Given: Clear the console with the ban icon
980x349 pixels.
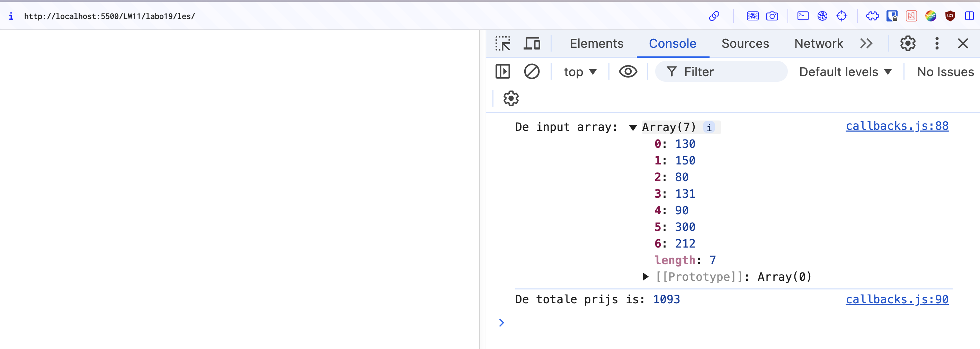Looking at the screenshot, I should pyautogui.click(x=532, y=71).
